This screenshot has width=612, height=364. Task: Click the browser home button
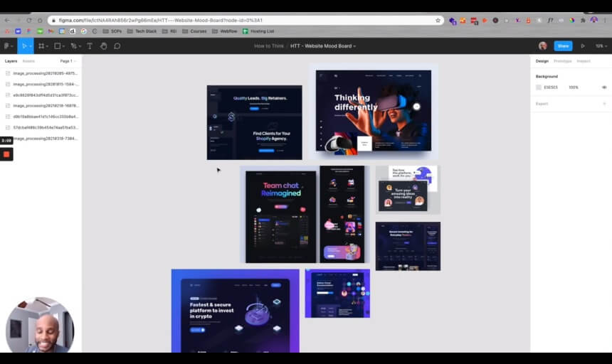coord(40,21)
